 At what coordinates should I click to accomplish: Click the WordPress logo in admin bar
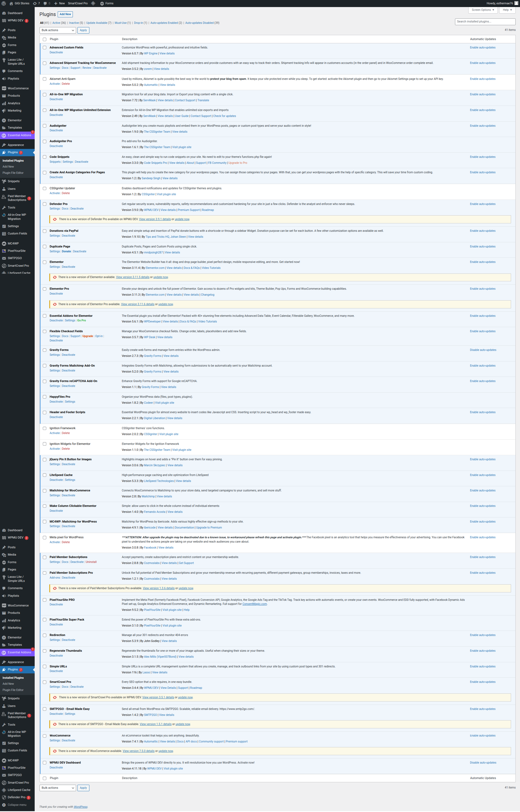[x=4, y=3]
